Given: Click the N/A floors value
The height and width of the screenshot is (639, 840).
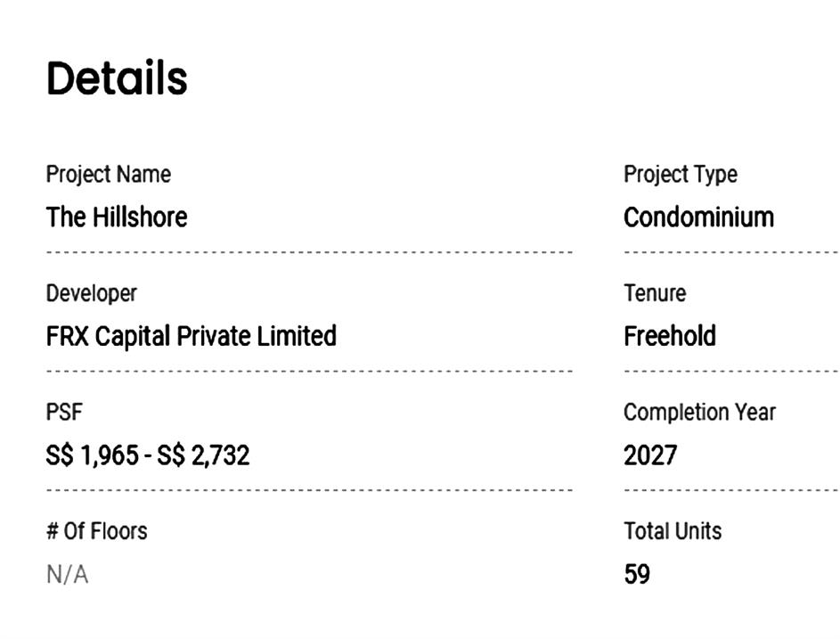Looking at the screenshot, I should tap(67, 575).
